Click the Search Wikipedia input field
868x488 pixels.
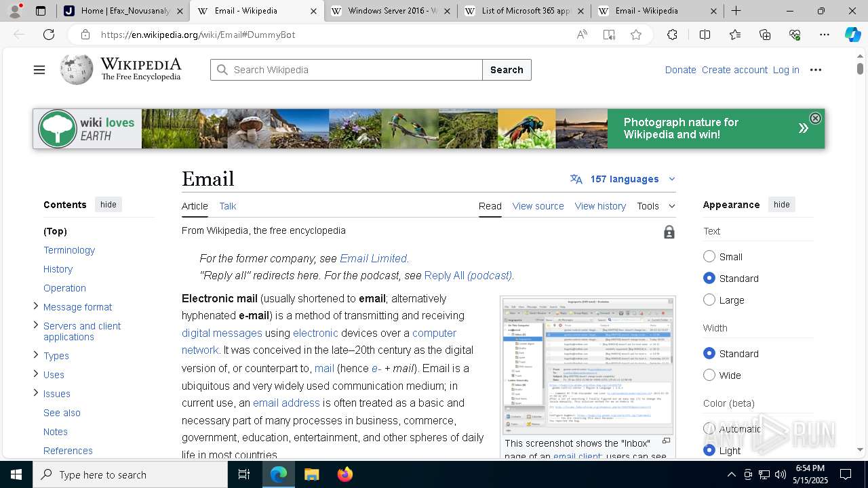347,70
